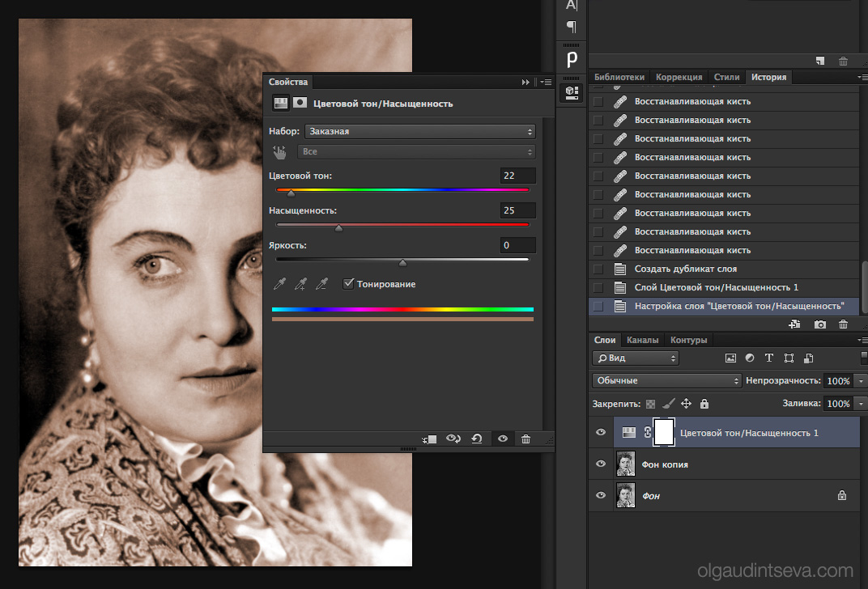The width and height of the screenshot is (868, 589).
Task: Hide the Цветовой тон/Насыщенность 1 layer
Action: [x=601, y=433]
